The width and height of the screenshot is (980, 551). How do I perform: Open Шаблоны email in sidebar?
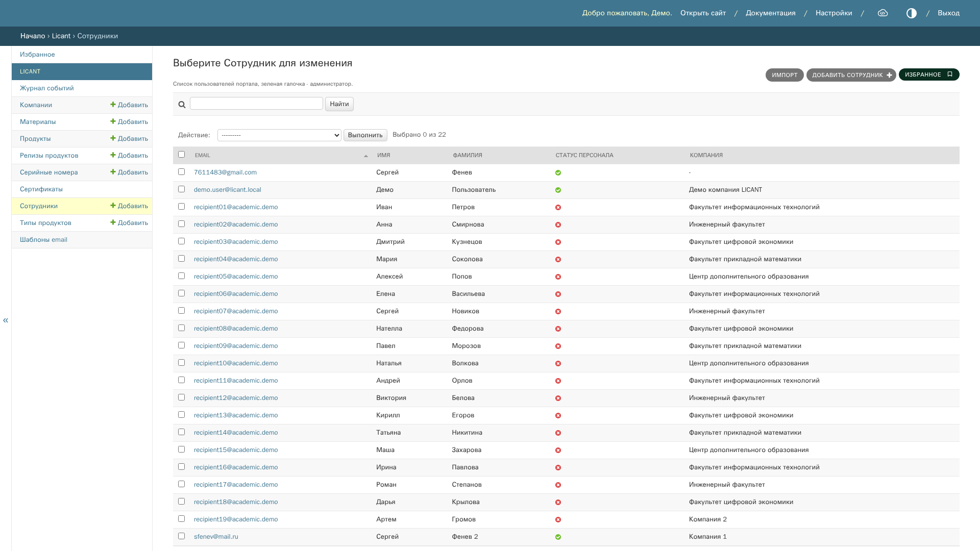coord(43,240)
